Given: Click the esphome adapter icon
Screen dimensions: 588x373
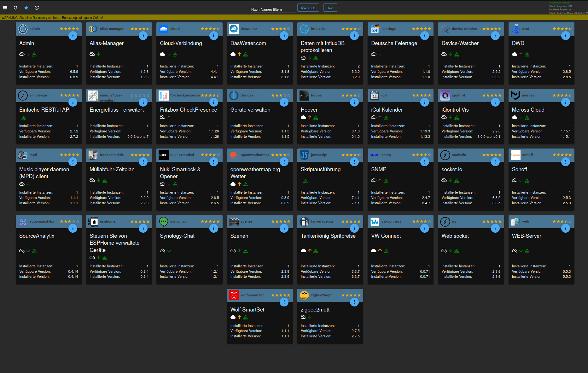Looking at the screenshot, I should click(93, 221).
